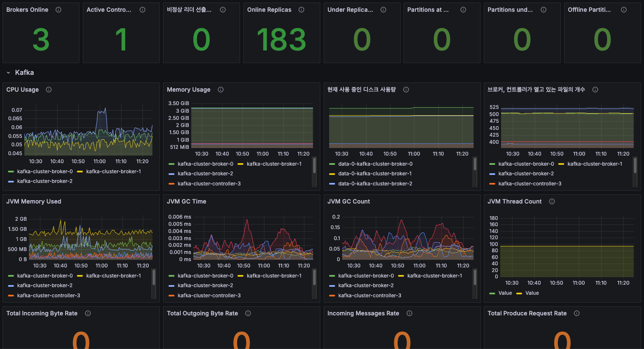Open the JVM GC Count panel title
Image resolution: width=644 pixels, height=349 pixels.
click(x=348, y=201)
